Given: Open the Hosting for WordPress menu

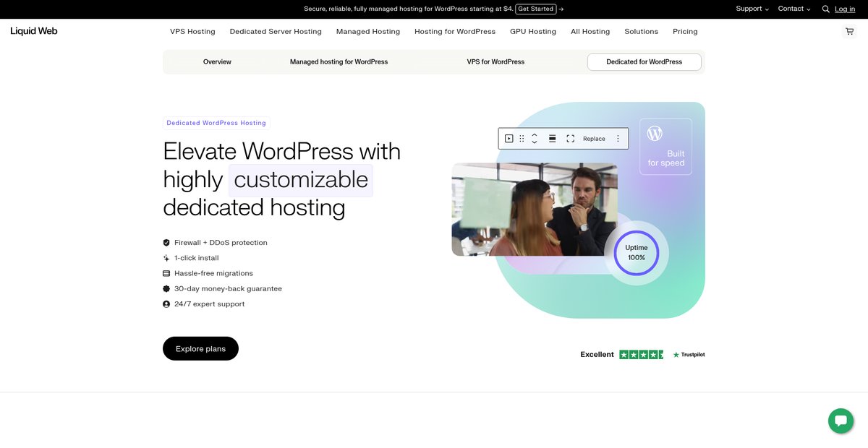Looking at the screenshot, I should [455, 32].
